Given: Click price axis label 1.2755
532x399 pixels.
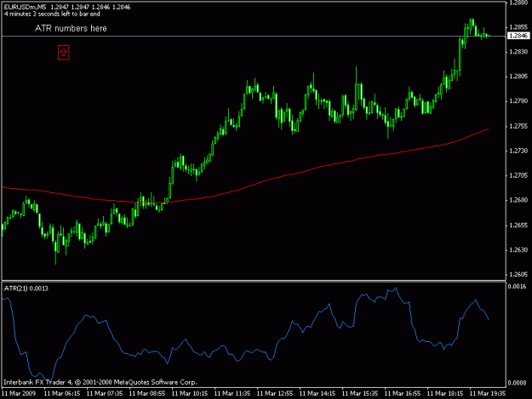Looking at the screenshot, I should pos(518,126).
